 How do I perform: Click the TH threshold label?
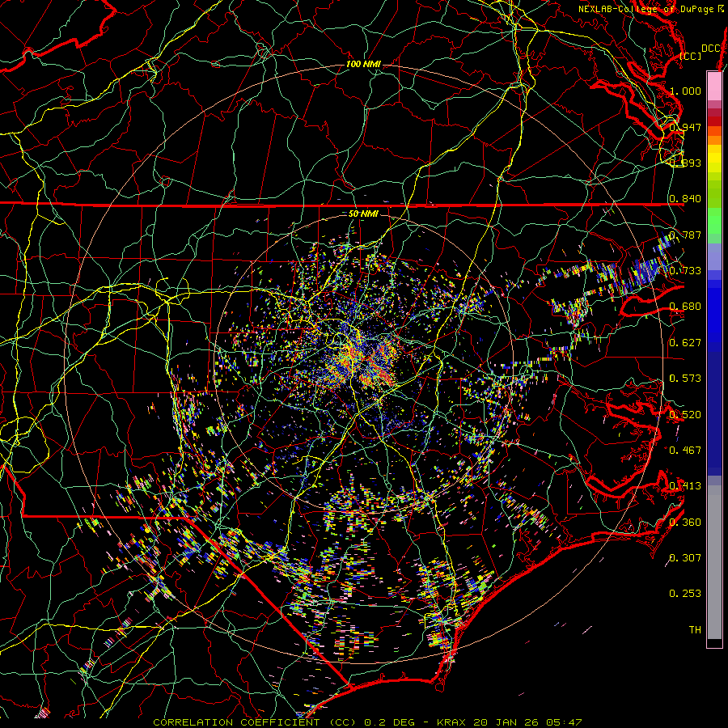(695, 629)
